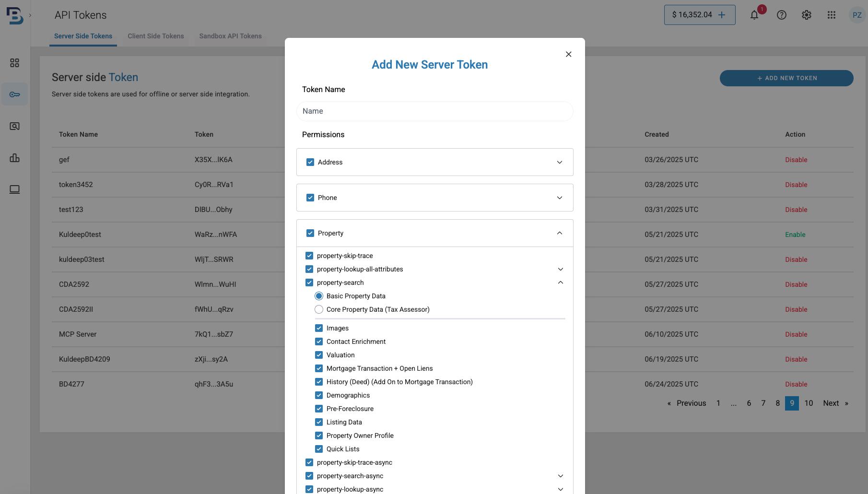Expand property-lookup-all-attributes options

click(x=560, y=269)
